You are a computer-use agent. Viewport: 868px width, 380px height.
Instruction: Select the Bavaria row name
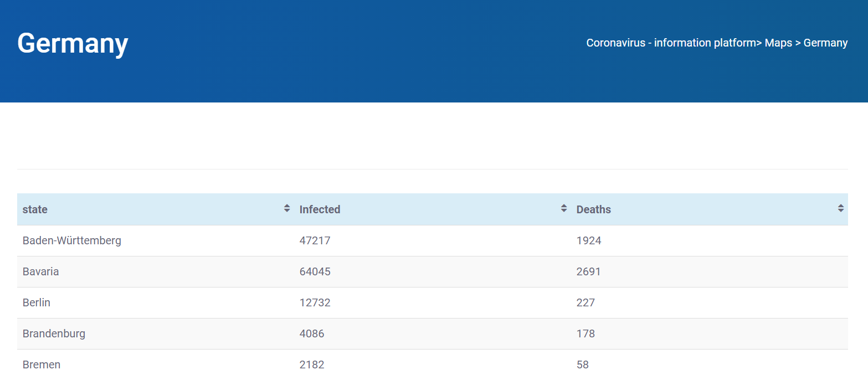[x=40, y=271]
